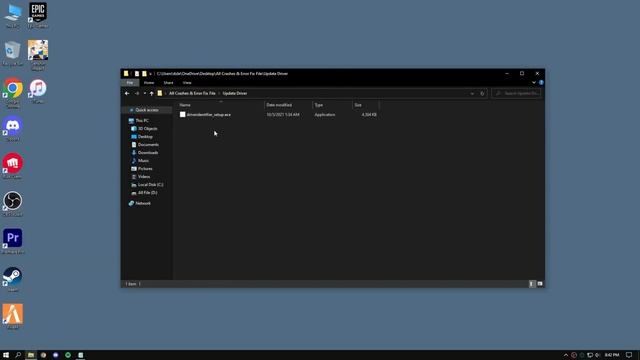Click the address bar folder icon
The height and width of the screenshot is (360, 640).
[x=160, y=93]
